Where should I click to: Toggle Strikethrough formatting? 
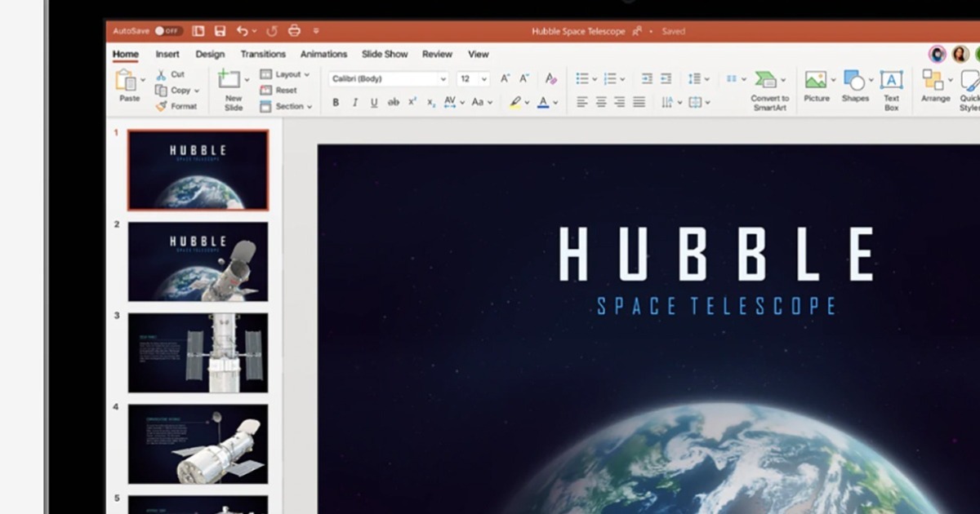pyautogui.click(x=394, y=103)
